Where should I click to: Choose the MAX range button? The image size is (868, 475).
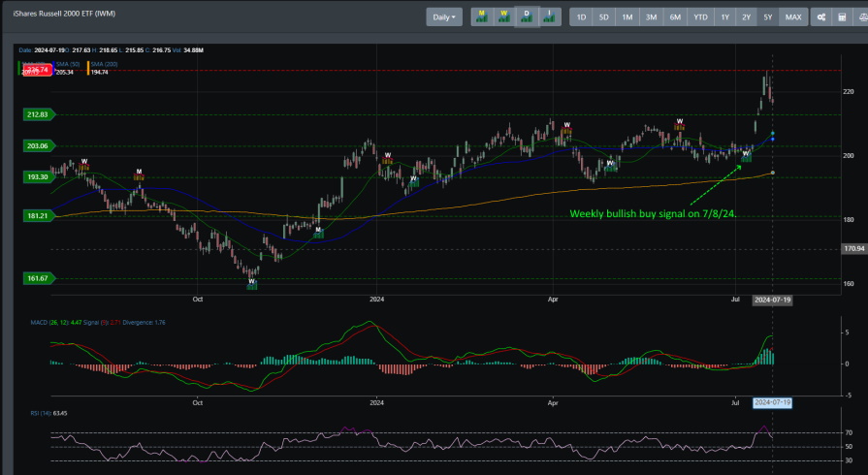pyautogui.click(x=793, y=17)
